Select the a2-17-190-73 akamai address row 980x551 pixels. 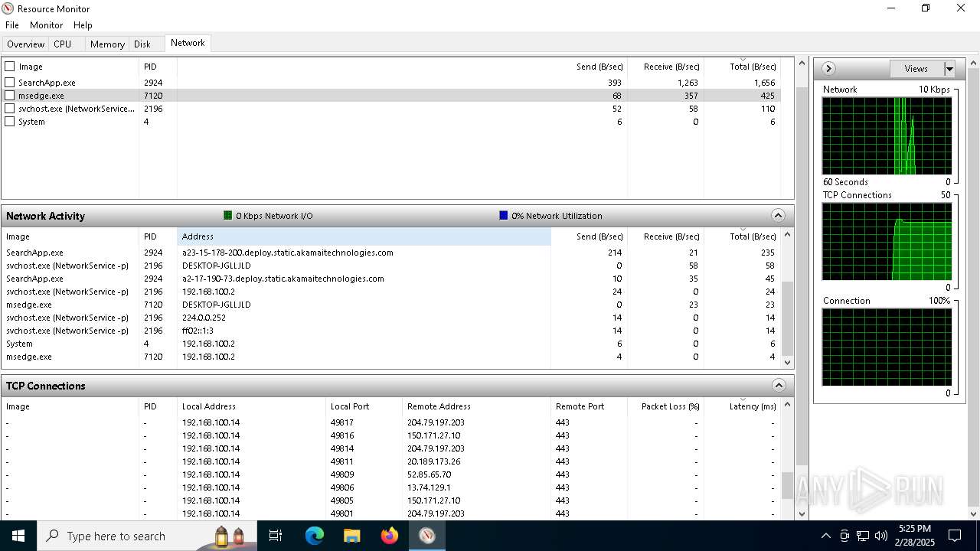click(x=391, y=279)
